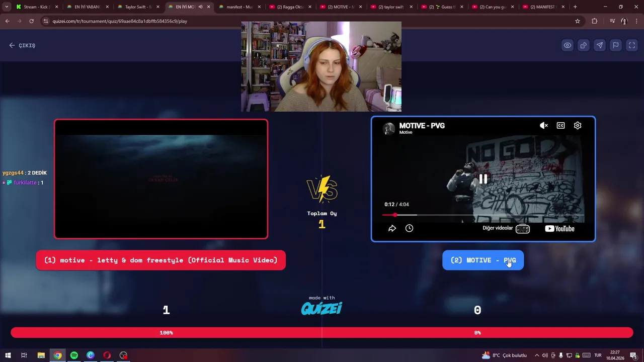Screen dimensions: 644x362
Task: Open the Windows Start menu
Action: coord(8,355)
